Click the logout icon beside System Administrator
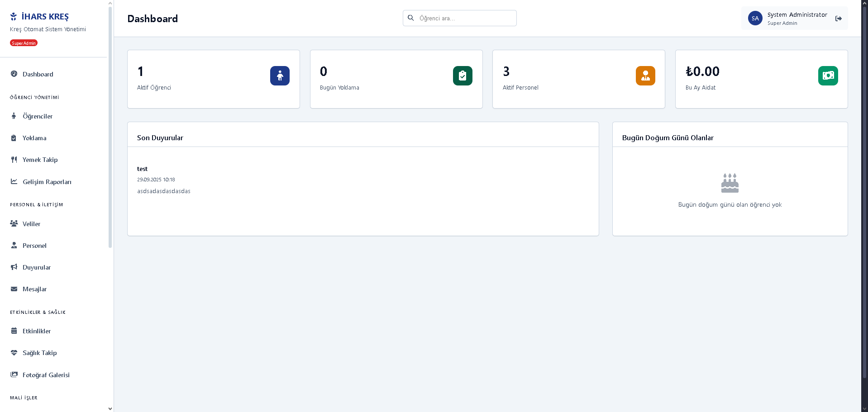The image size is (868, 412). [838, 19]
